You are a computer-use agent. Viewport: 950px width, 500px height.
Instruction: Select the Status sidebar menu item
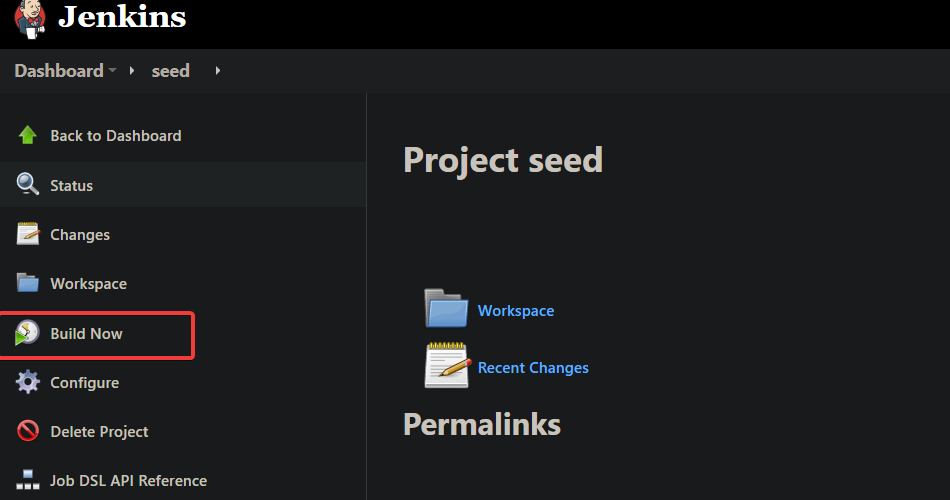point(183,184)
